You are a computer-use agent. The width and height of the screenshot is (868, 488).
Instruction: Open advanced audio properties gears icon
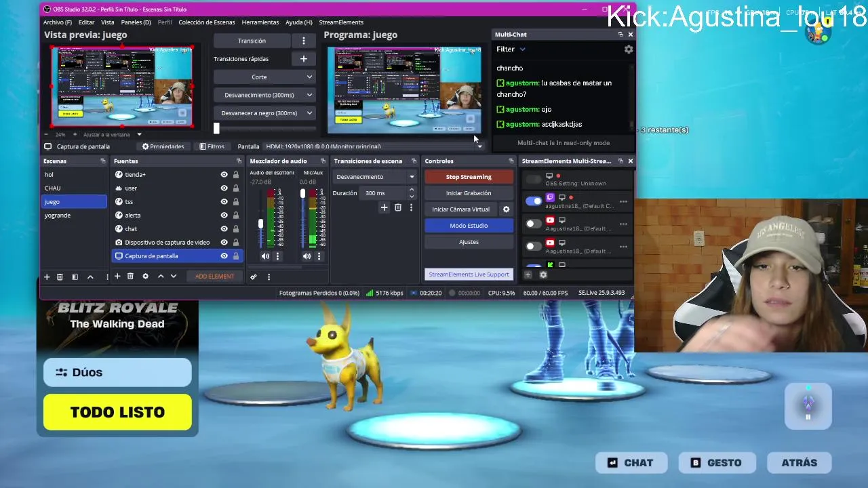(x=254, y=277)
